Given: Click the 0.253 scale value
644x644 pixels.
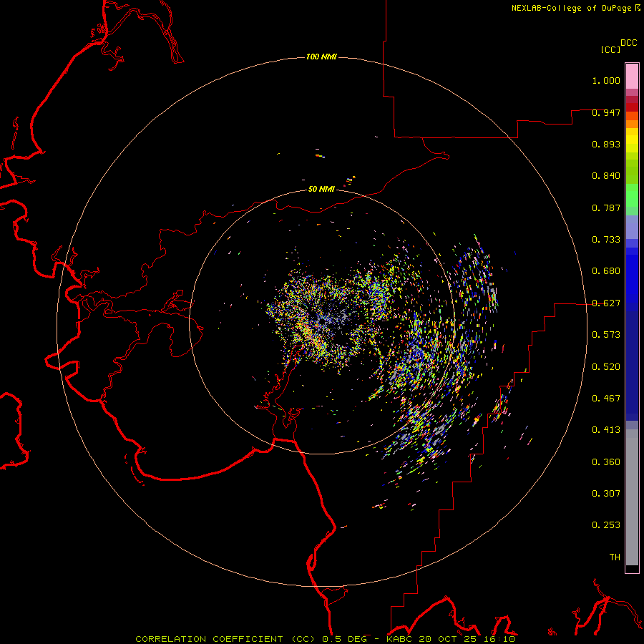Looking at the screenshot, I should pos(606,525).
